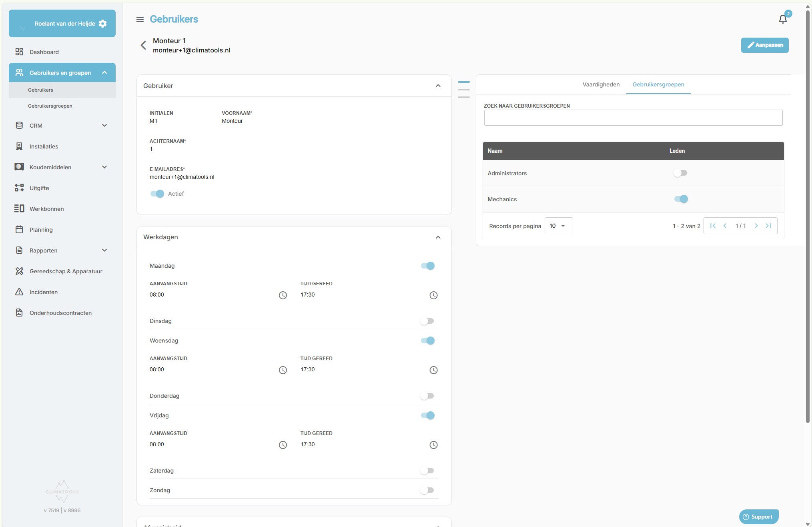Open the notifications bell icon

[x=783, y=19]
